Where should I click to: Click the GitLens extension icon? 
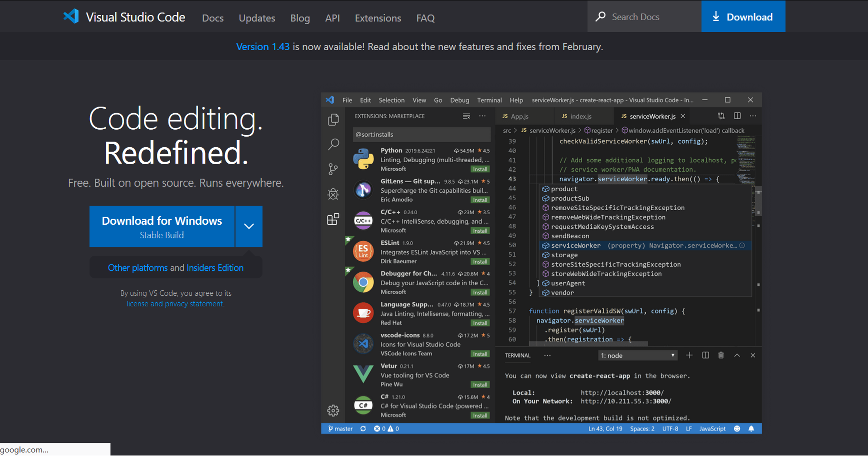(363, 190)
